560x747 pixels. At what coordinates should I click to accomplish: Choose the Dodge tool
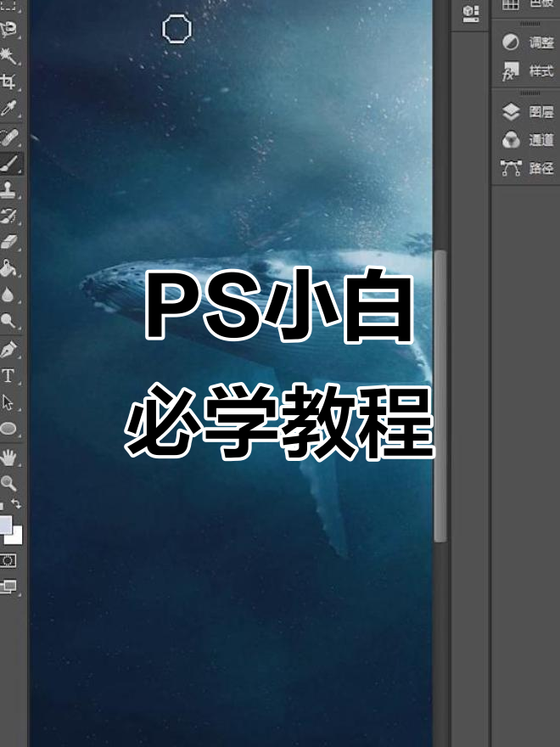coord(8,321)
